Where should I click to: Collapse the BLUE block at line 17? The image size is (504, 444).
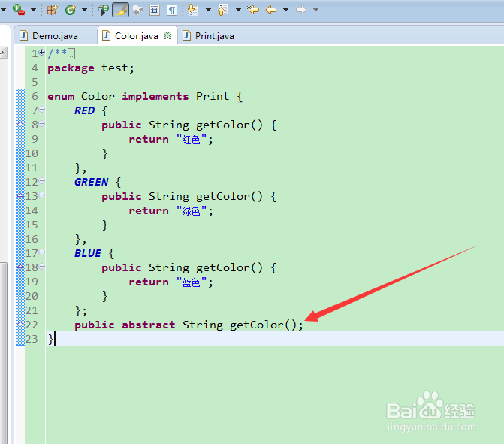pos(42,252)
